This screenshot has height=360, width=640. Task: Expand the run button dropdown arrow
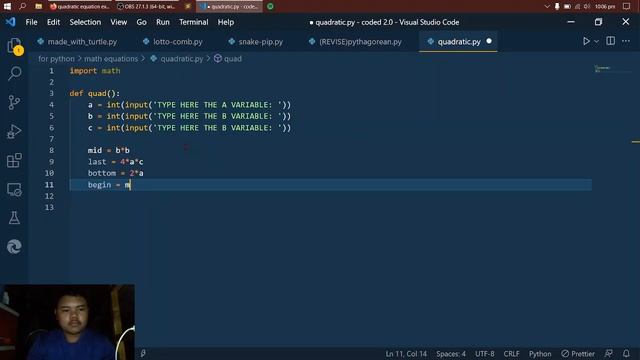[596, 41]
